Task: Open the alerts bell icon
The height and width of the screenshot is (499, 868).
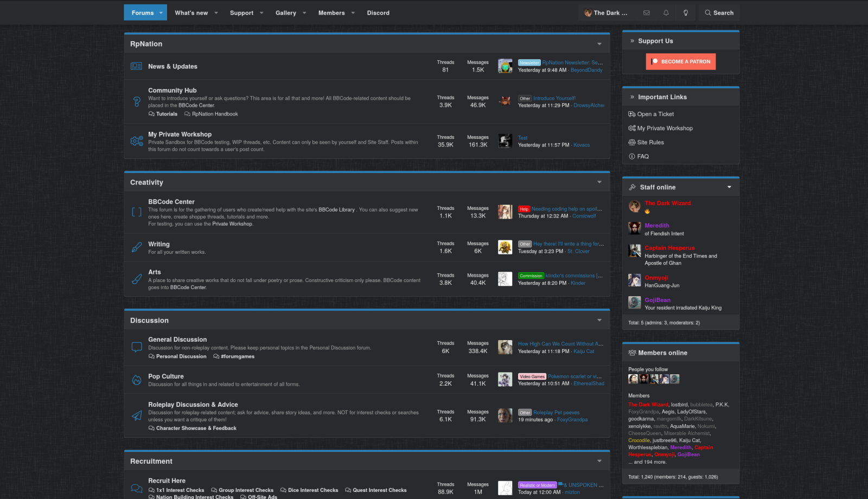Action: pyautogui.click(x=666, y=13)
